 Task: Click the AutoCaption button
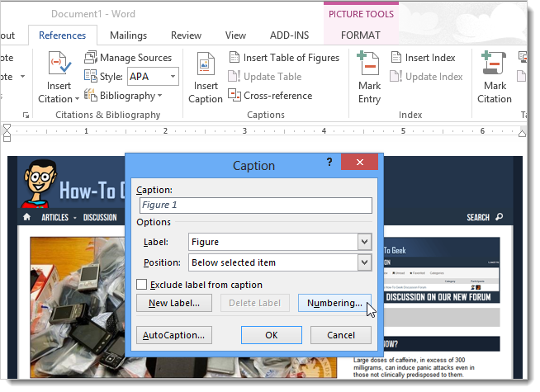pyautogui.click(x=174, y=335)
